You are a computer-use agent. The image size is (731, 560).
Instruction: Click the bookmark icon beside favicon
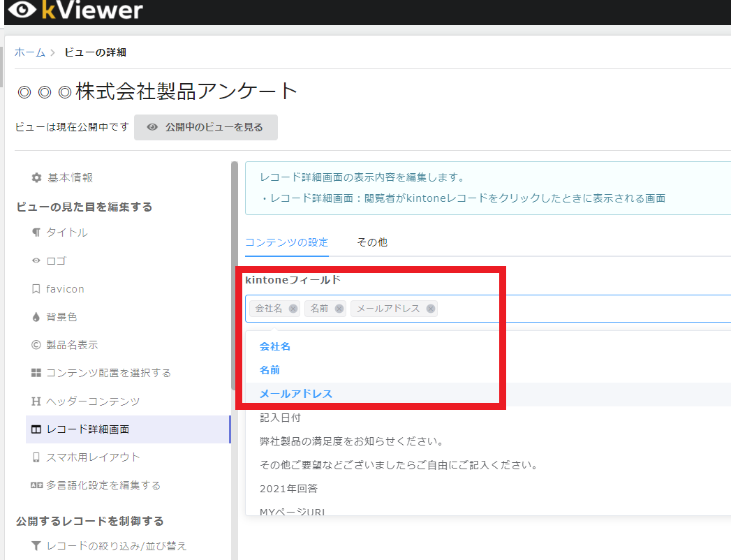tap(36, 289)
